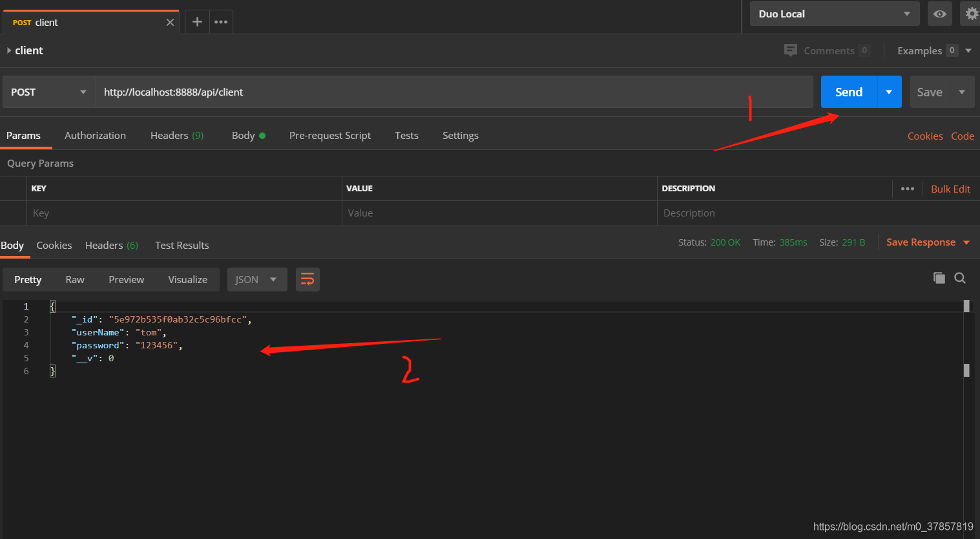The width and height of the screenshot is (980, 539).
Task: Click the query param Key field
Action: (184, 213)
